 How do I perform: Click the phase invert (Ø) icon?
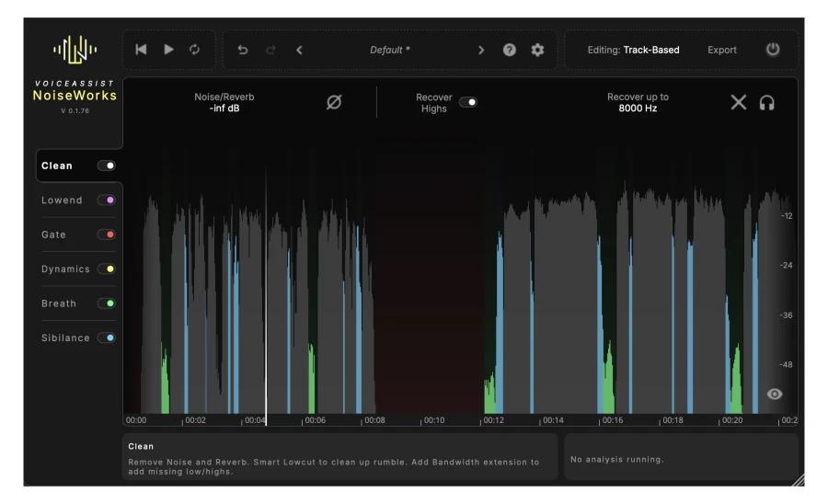tap(334, 102)
